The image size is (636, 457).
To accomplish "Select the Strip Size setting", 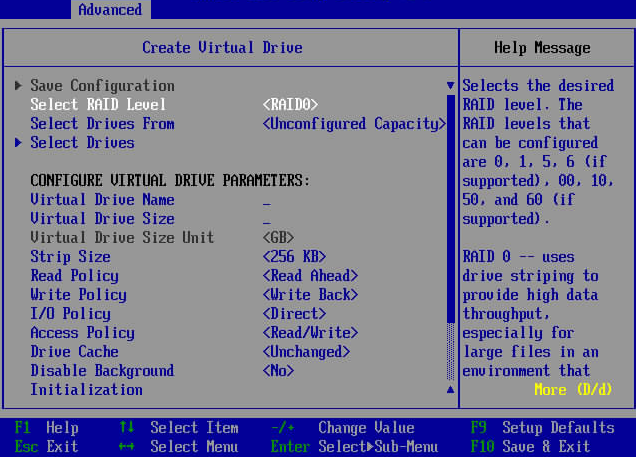I will pyautogui.click(x=70, y=257).
